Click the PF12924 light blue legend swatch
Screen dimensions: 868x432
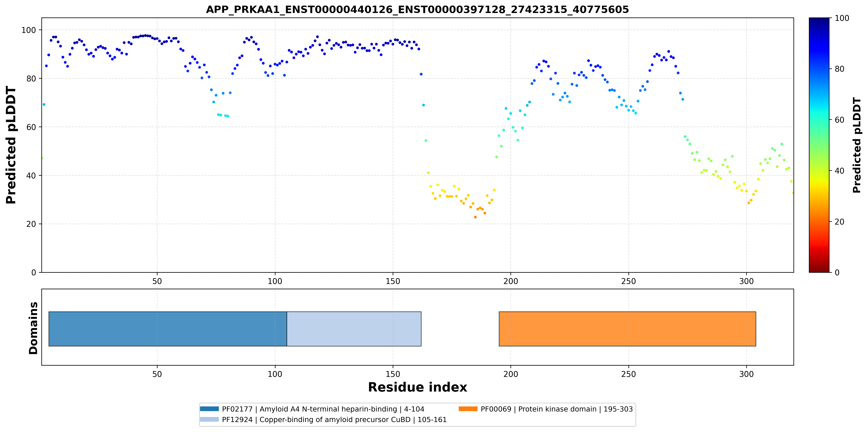coord(209,420)
